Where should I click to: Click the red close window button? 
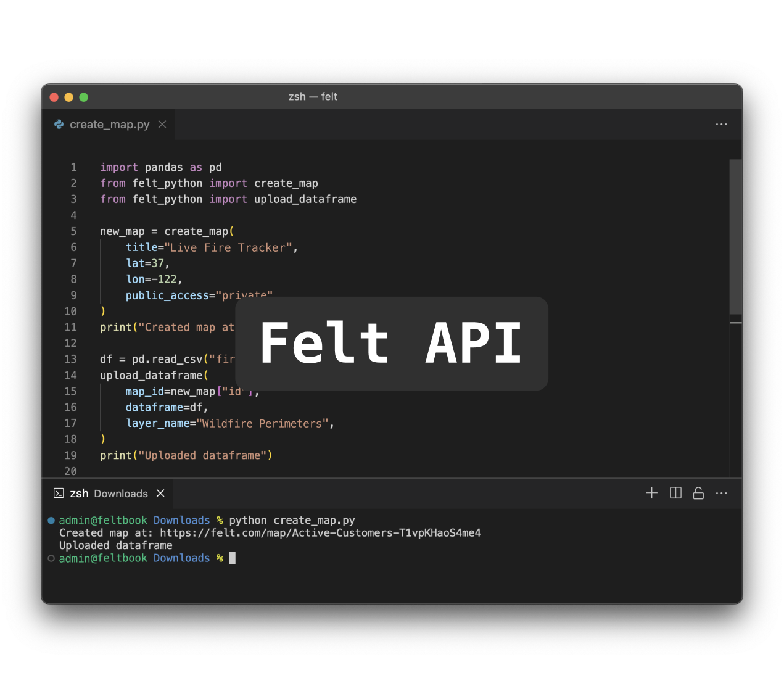[54, 97]
